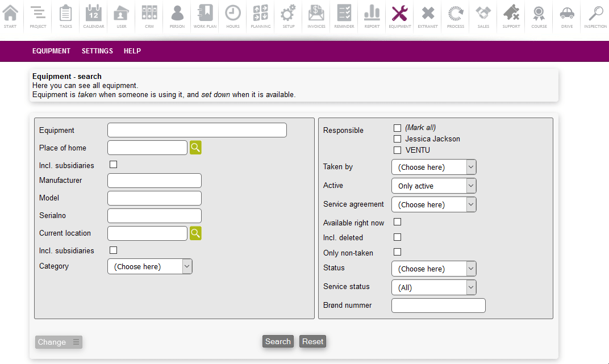Focus the Brønd nummer text field
Viewport: 609px width, 364px height.
point(439,306)
